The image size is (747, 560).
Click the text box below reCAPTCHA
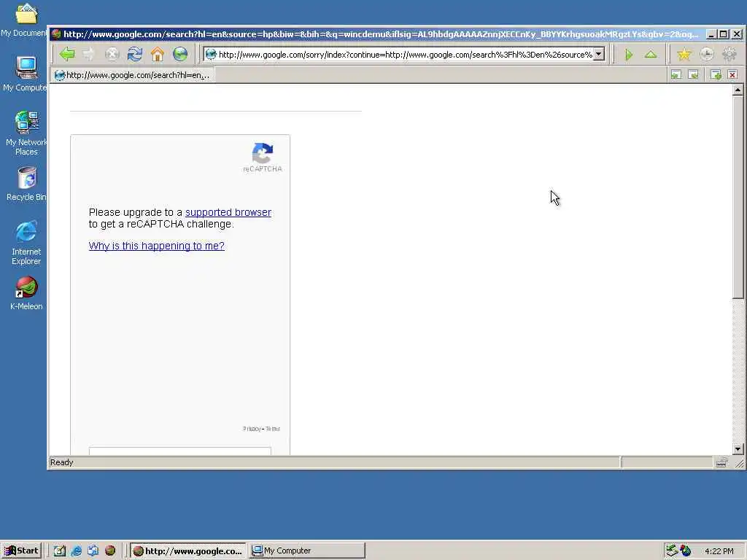(x=179, y=451)
